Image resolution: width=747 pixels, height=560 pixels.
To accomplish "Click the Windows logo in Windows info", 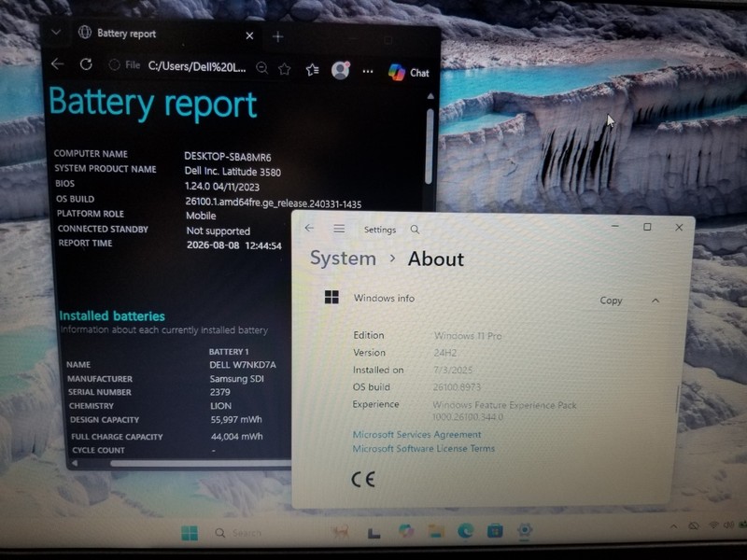I will tap(331, 297).
